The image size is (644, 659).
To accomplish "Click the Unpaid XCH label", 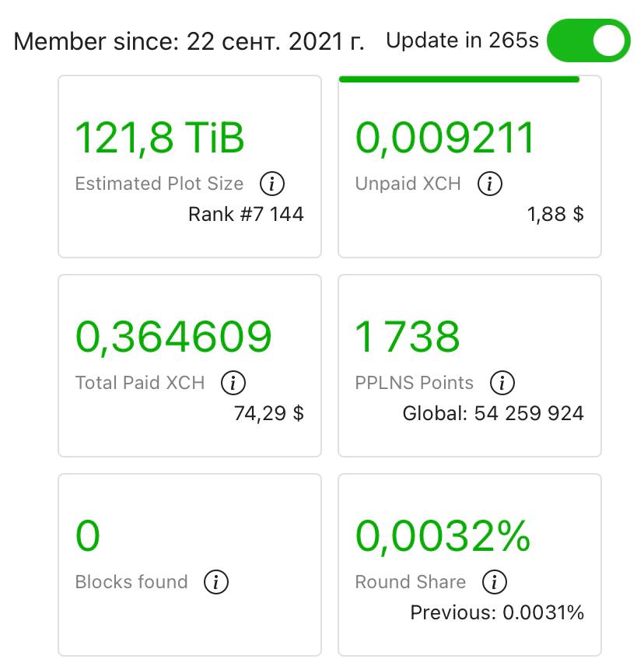I will (408, 184).
